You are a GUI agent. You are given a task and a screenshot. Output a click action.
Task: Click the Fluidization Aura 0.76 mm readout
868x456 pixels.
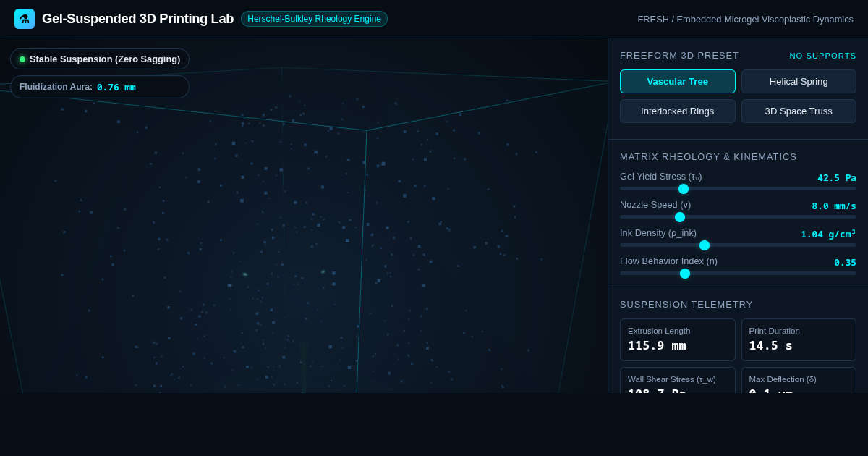click(100, 87)
